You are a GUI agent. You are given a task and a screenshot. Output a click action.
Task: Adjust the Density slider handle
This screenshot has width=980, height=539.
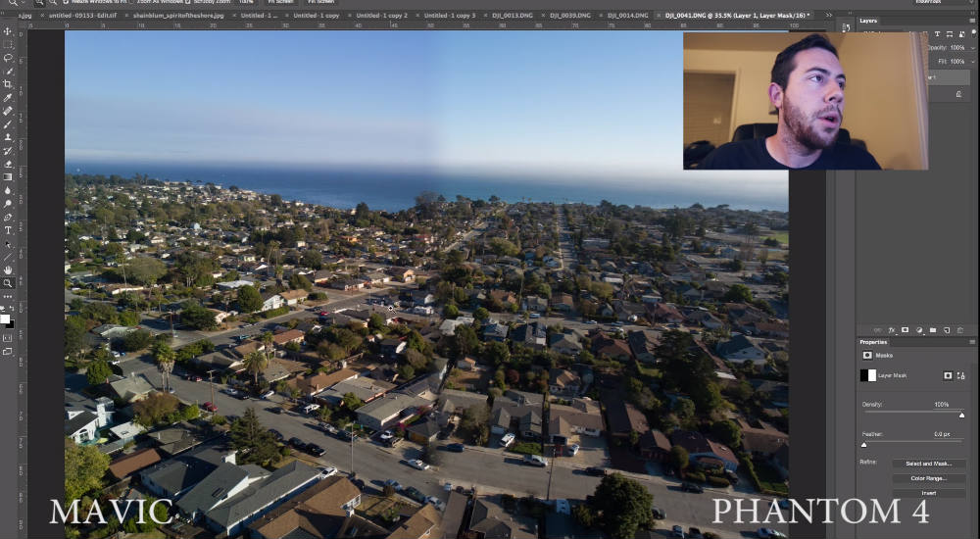(961, 416)
